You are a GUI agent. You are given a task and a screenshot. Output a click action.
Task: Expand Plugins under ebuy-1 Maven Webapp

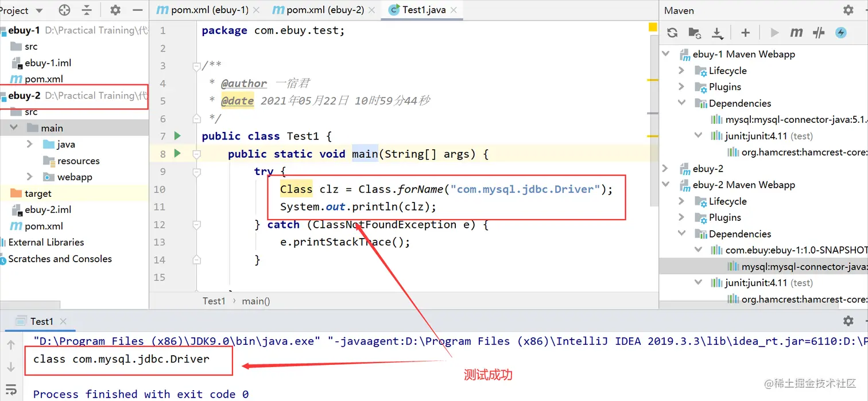(681, 87)
